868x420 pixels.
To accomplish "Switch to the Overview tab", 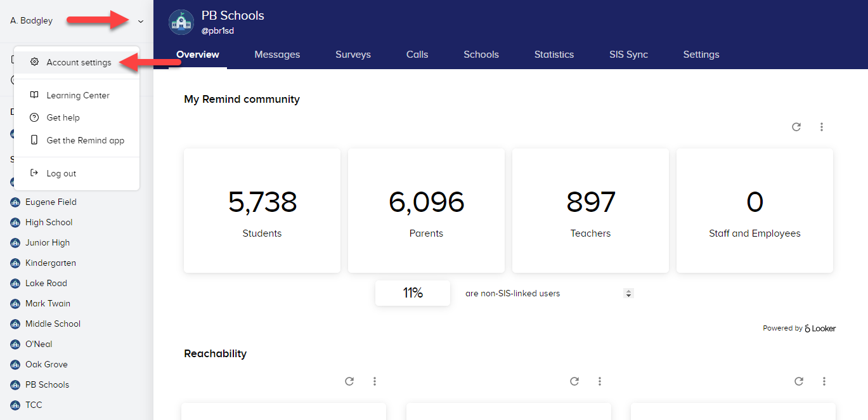I will coord(198,55).
